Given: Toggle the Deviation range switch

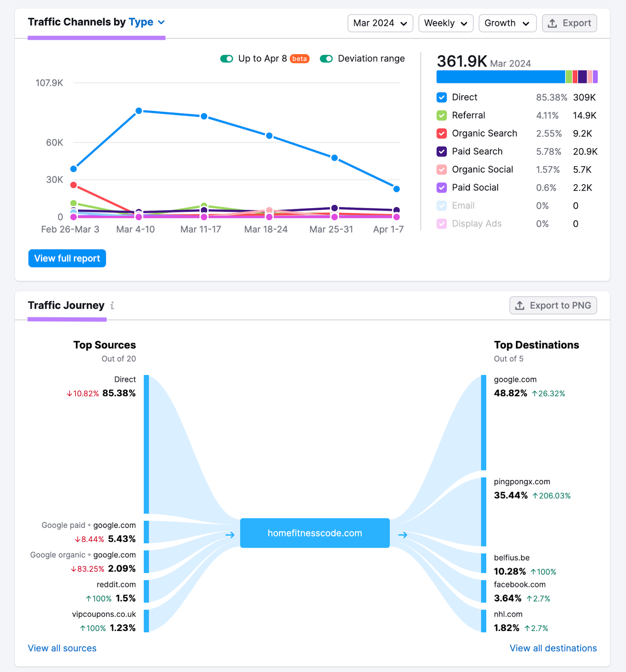Looking at the screenshot, I should [x=326, y=59].
